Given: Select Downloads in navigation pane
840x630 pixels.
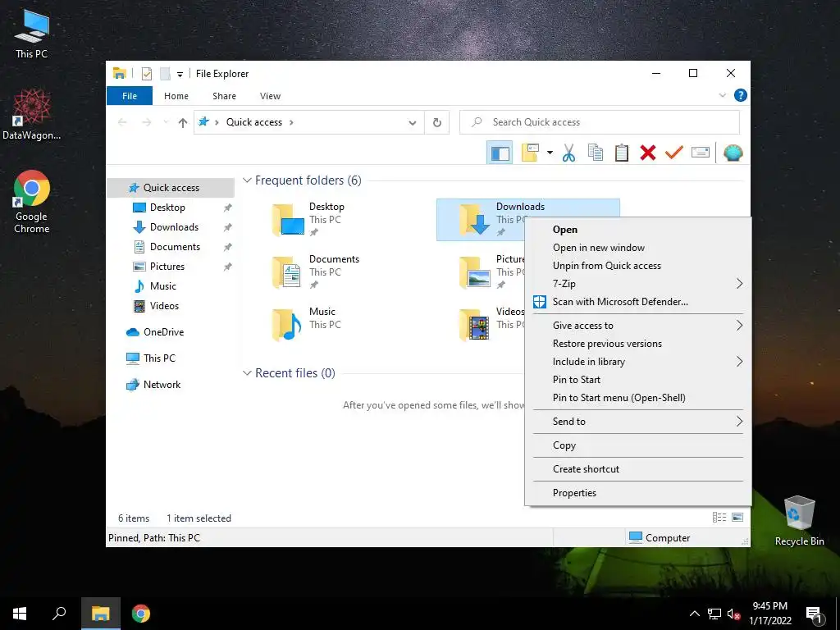Looking at the screenshot, I should pos(171,227).
